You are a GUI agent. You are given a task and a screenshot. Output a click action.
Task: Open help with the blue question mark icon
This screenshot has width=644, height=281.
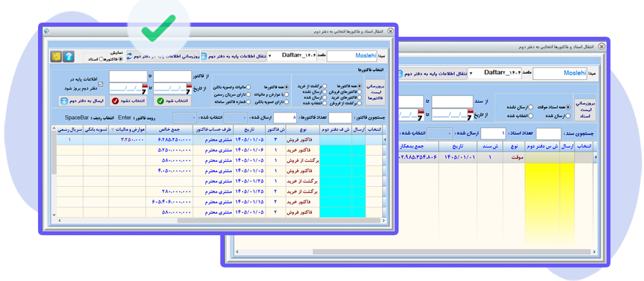(69, 56)
